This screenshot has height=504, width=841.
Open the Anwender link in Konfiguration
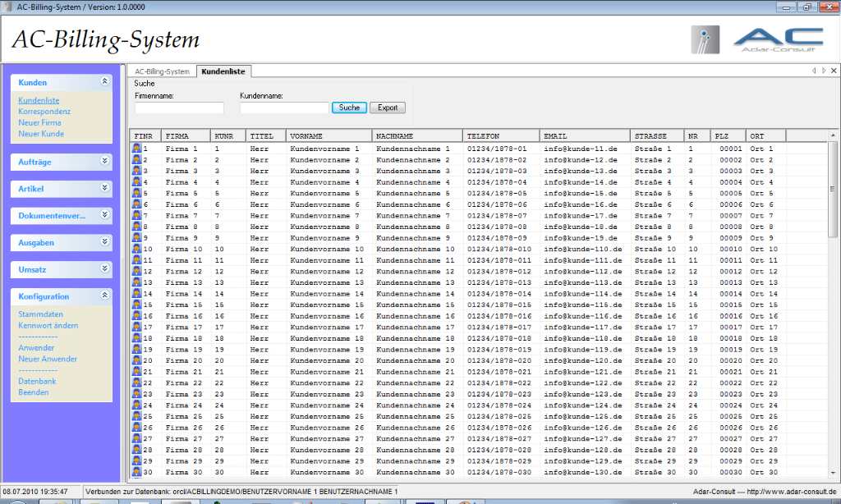point(36,348)
